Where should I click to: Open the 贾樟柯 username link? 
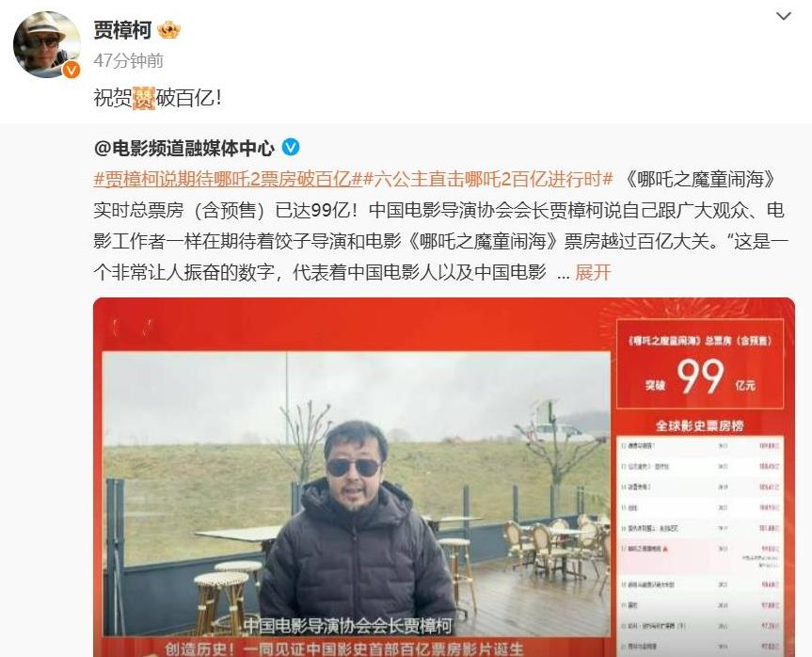122,30
